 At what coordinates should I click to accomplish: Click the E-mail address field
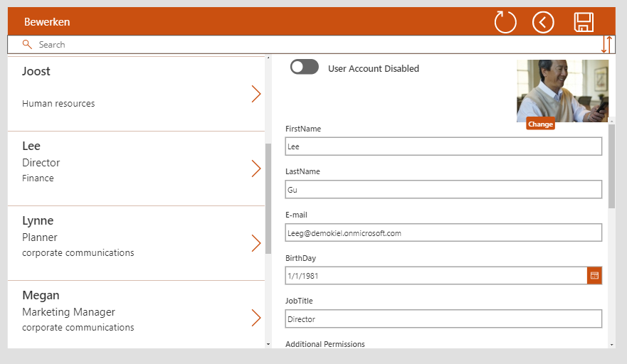[x=443, y=232]
